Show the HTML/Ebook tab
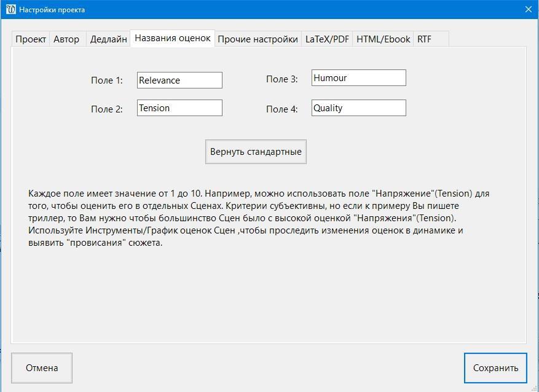The image size is (539, 392). pyautogui.click(x=384, y=39)
